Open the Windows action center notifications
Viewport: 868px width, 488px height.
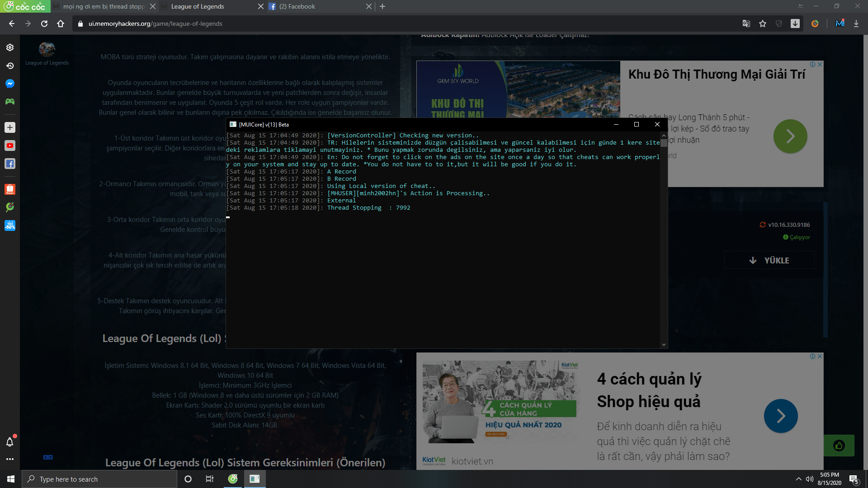pyautogui.click(x=854, y=479)
